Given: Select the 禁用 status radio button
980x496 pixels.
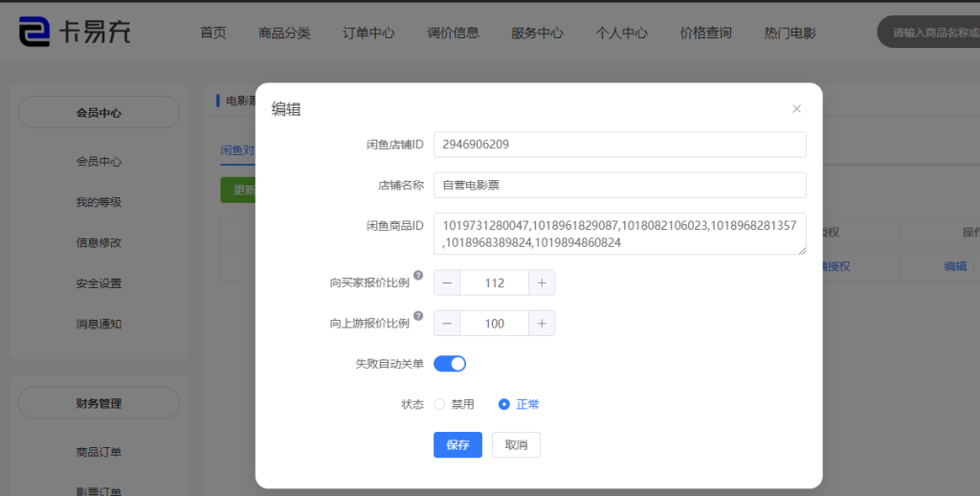Looking at the screenshot, I should (440, 404).
